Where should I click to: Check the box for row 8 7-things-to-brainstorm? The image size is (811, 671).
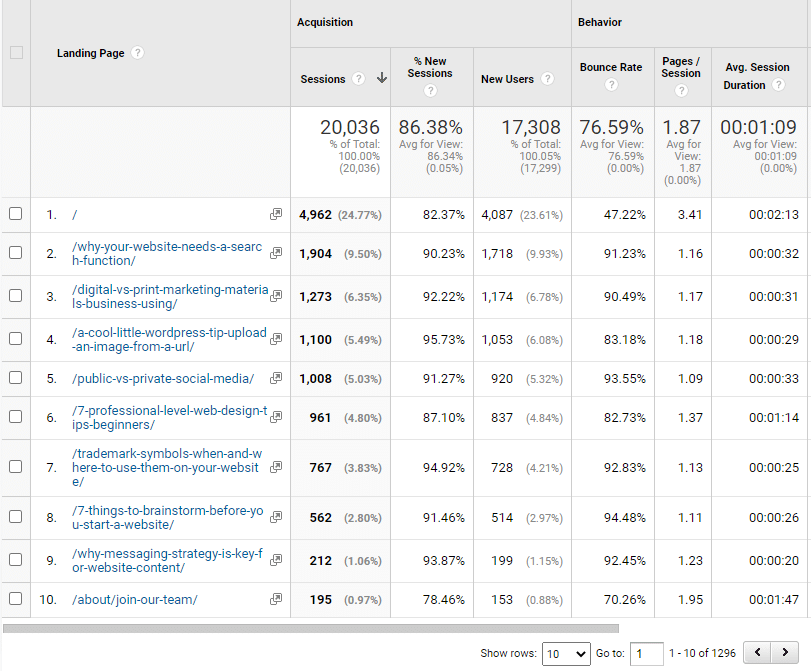pos(16,516)
